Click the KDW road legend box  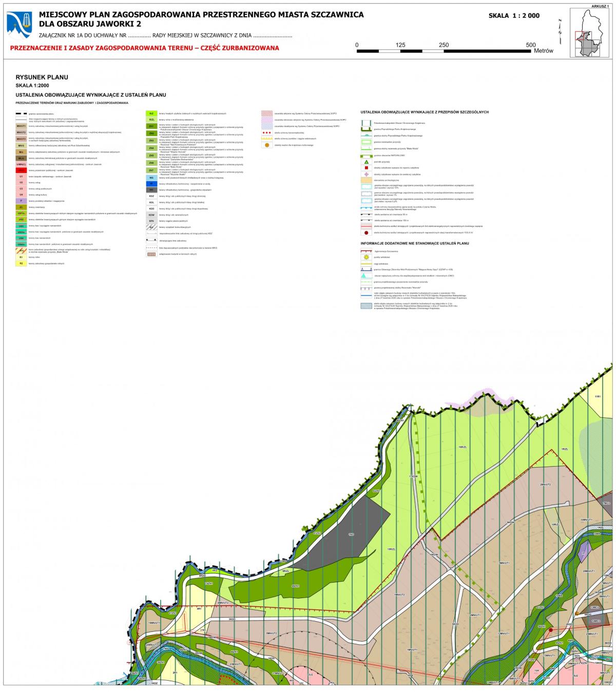[151, 215]
